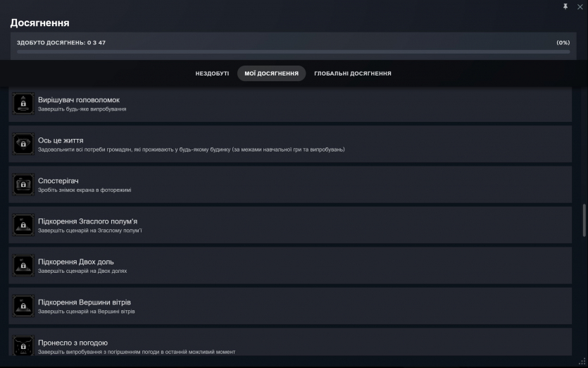Close the achievements window
Image resolution: width=588 pixels, height=368 pixels.
tap(580, 6)
